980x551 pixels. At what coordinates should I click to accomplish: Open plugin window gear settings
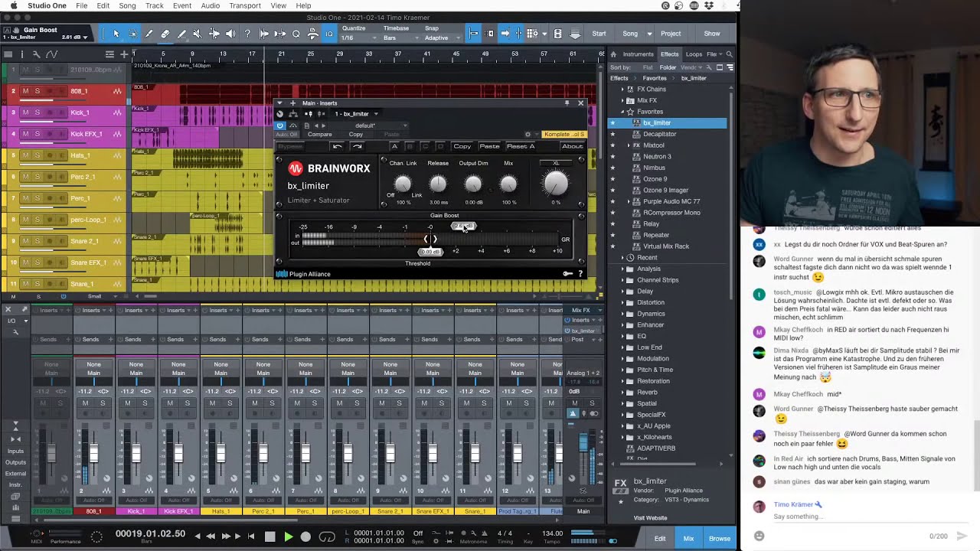[528, 135]
